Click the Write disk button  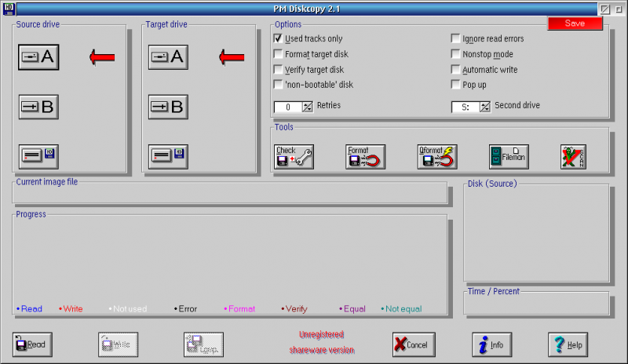(x=119, y=344)
